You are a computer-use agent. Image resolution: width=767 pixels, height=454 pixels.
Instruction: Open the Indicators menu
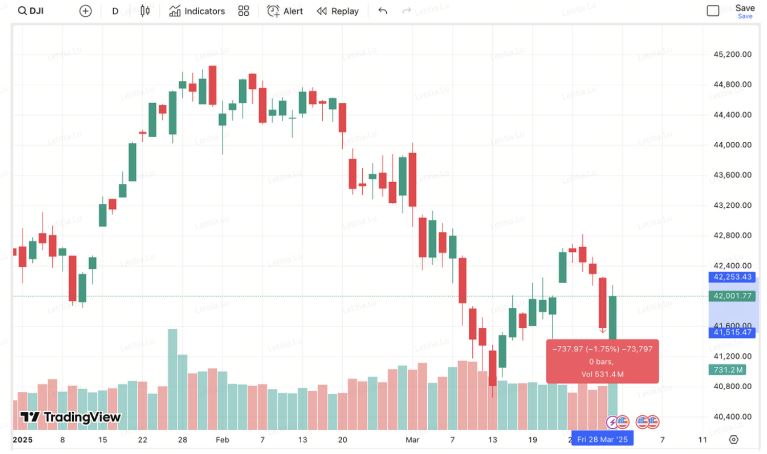(197, 11)
